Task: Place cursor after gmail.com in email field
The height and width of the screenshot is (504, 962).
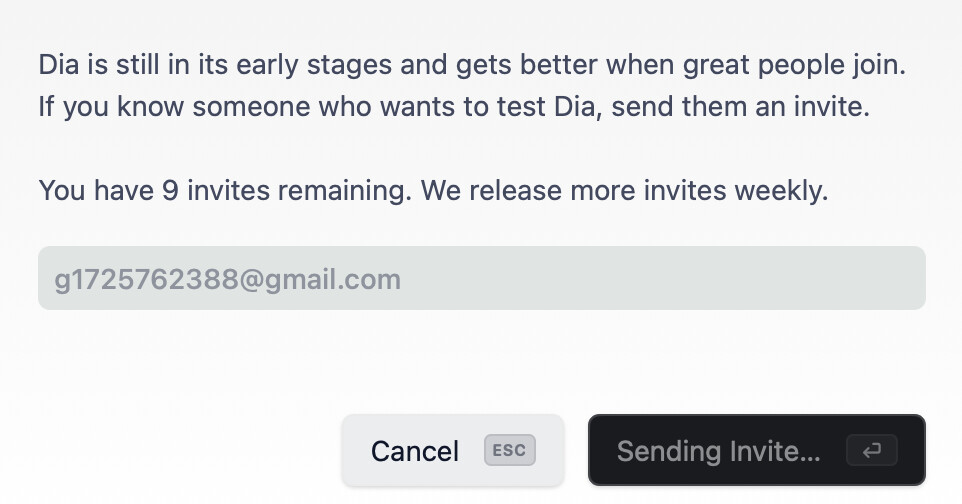Action: 402,280
